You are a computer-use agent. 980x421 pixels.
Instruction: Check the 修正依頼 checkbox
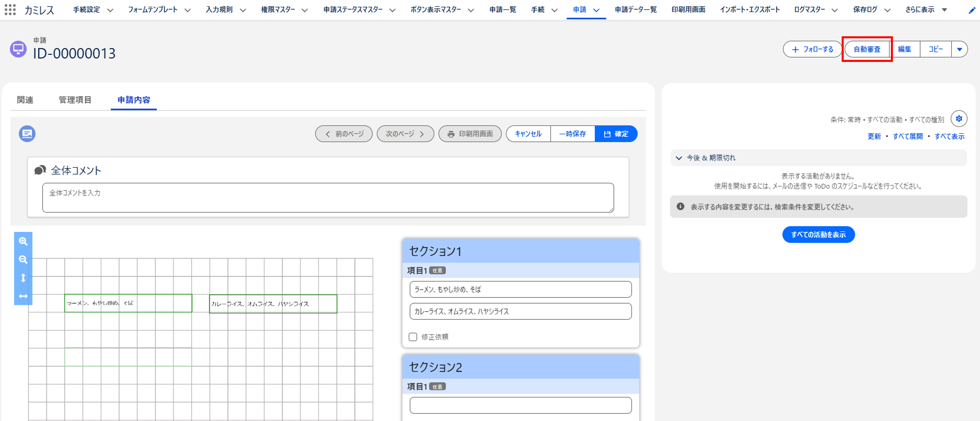point(413,337)
